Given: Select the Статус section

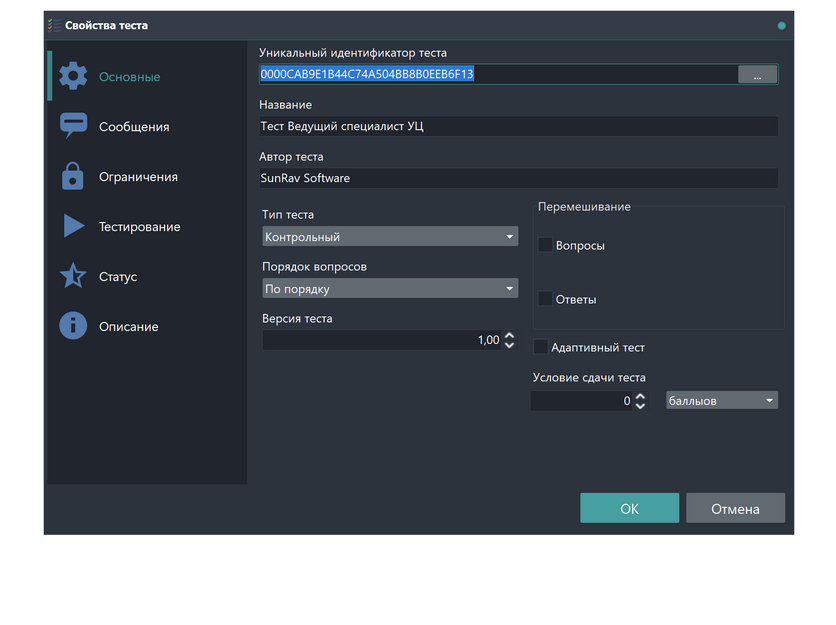Looking at the screenshot, I should point(147,276).
